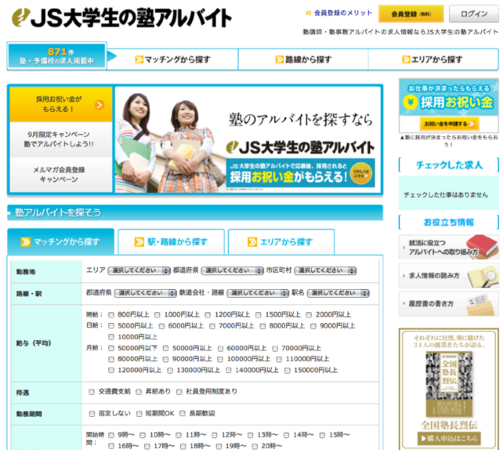Image resolution: width=503 pixels, height=450 pixels.
Task: Click the yellow 会員登録 button
Action: pos(411,14)
